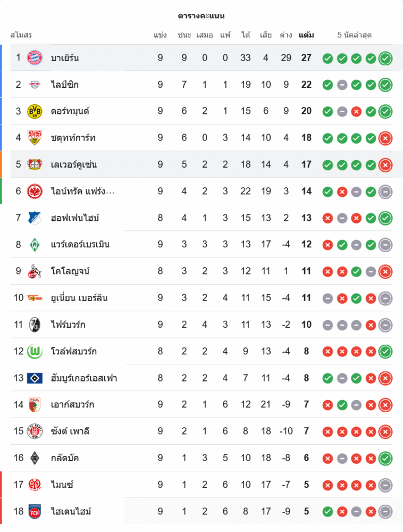The image size is (403, 532).
Task: Click the RB Leipzig club logo
Action: pos(35,85)
